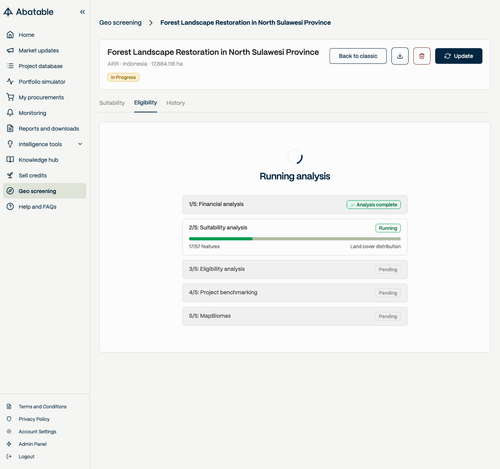Click the 1/5 Financial analysis row
This screenshot has width=500, height=469.
click(295, 204)
